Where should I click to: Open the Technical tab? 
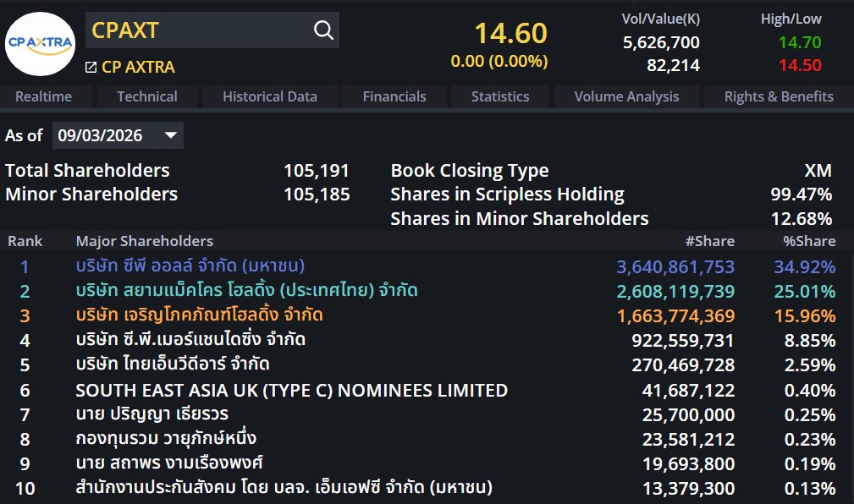click(x=147, y=96)
